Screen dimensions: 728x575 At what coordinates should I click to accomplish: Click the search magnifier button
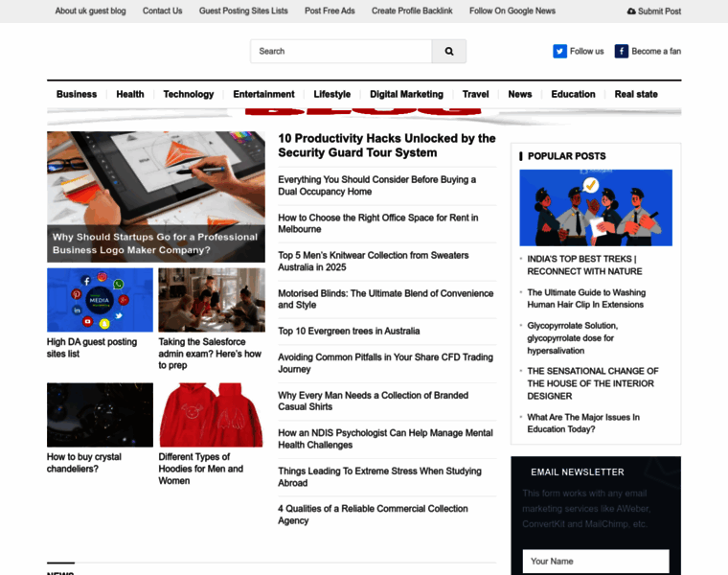tap(448, 52)
